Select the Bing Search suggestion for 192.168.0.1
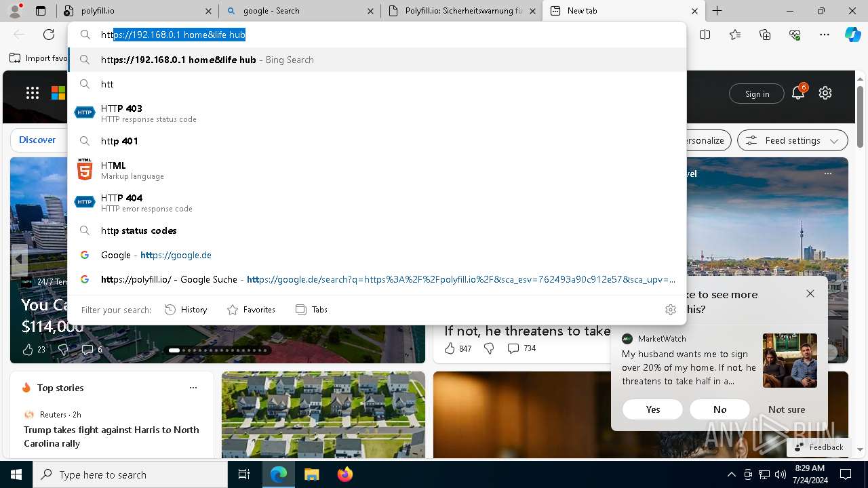 [377, 60]
